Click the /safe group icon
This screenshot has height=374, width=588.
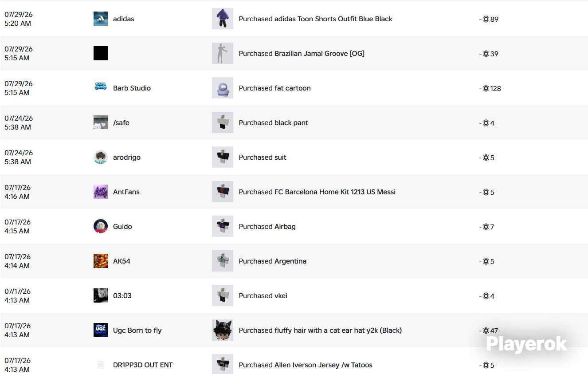click(x=101, y=122)
